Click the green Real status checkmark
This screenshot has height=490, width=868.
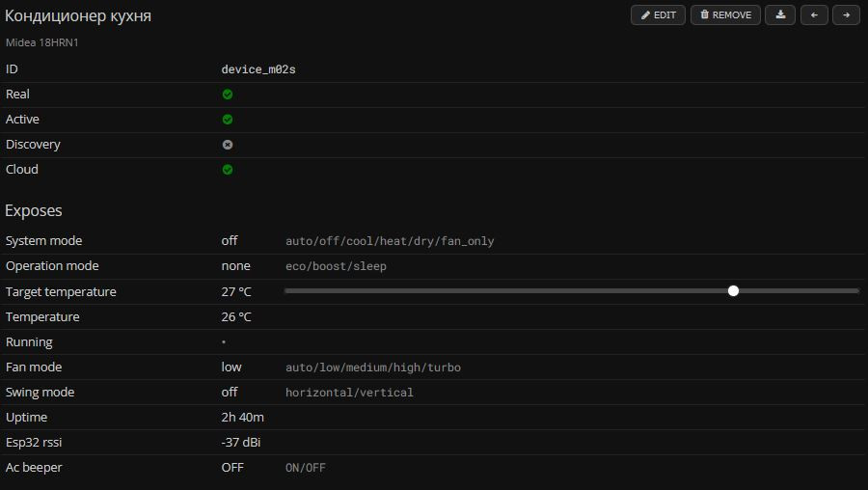228,95
